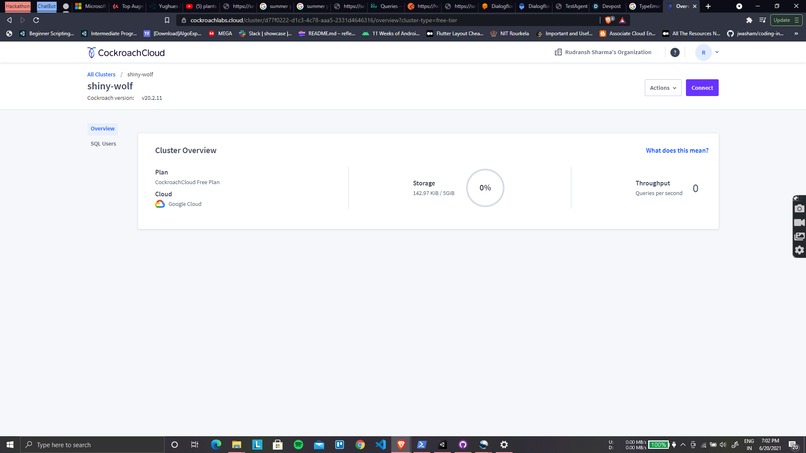The height and width of the screenshot is (453, 806).
Task: Click the CockroachCloud logo
Action: (x=126, y=52)
